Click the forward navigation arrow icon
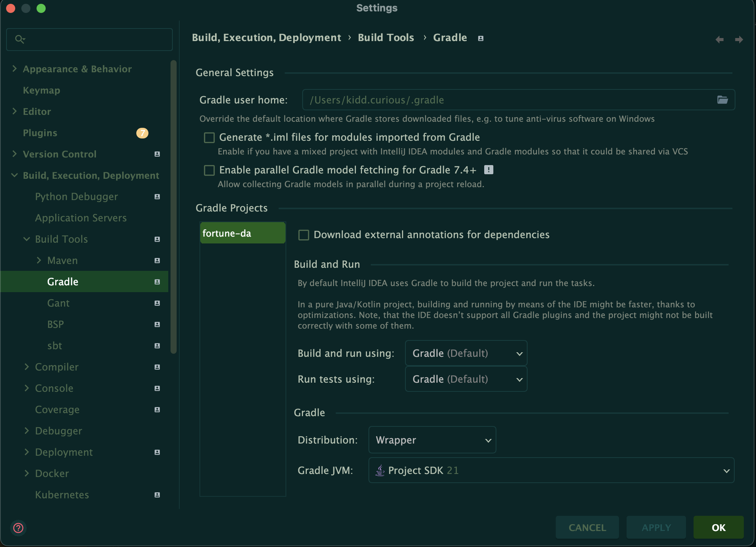756x547 pixels. pyautogui.click(x=739, y=40)
